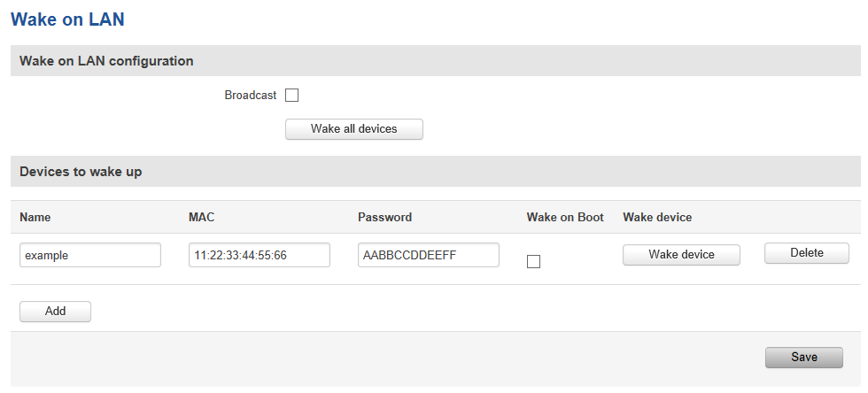Image resolution: width=868 pixels, height=393 pixels.
Task: Tick the Wake on Boot checkbox
Action: coord(533,262)
